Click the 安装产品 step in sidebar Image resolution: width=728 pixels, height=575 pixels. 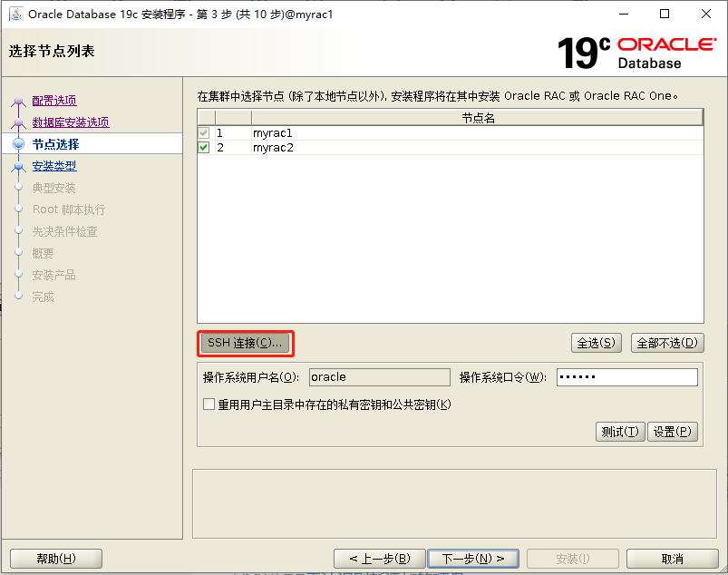click(53, 275)
